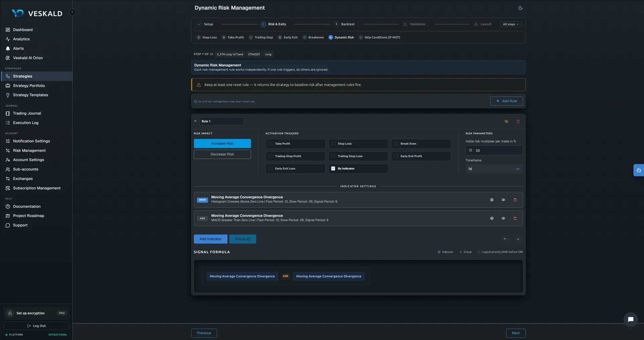This screenshot has height=340, width=644.
Task: Open Dashboard from the sidebar
Action: 36,30
